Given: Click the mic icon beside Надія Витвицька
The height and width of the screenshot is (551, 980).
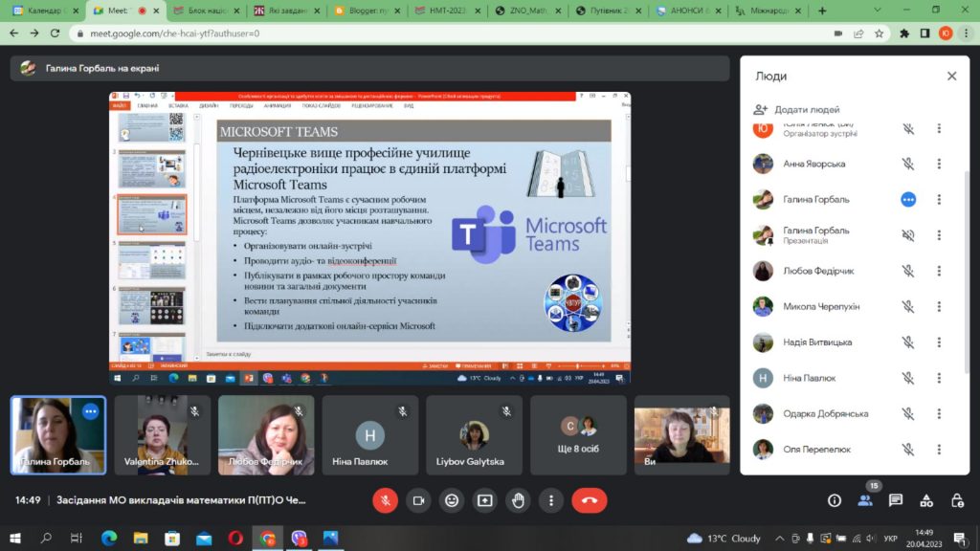Looking at the screenshot, I should click(x=908, y=342).
